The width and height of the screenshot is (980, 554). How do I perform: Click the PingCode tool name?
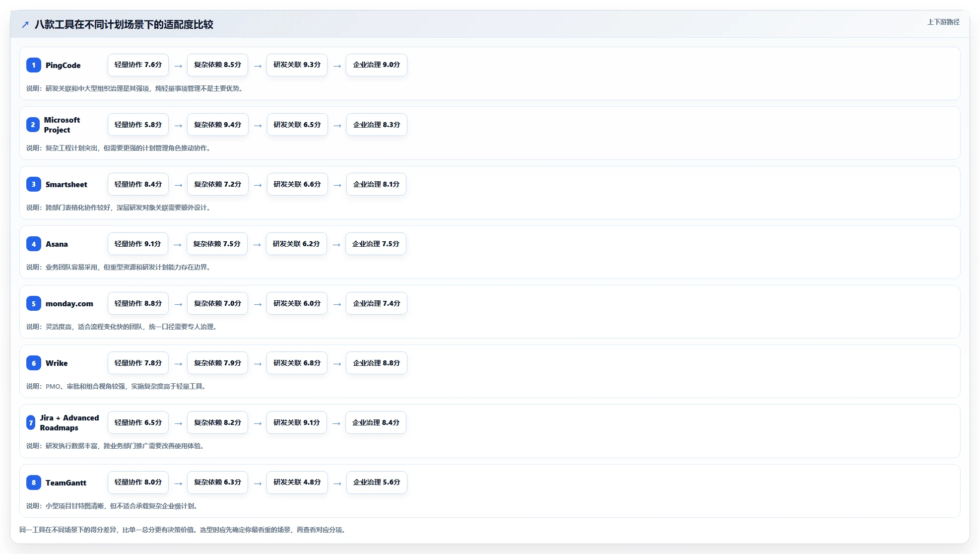pyautogui.click(x=63, y=65)
